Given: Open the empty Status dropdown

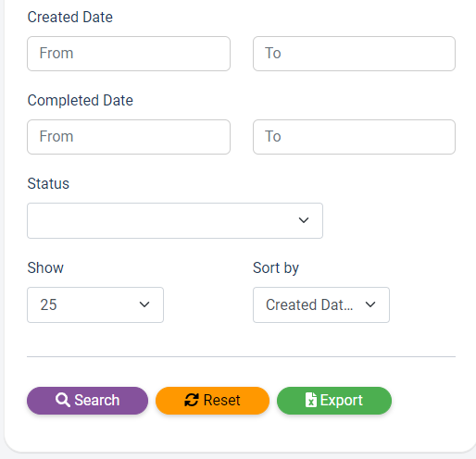Looking at the screenshot, I should click(175, 220).
